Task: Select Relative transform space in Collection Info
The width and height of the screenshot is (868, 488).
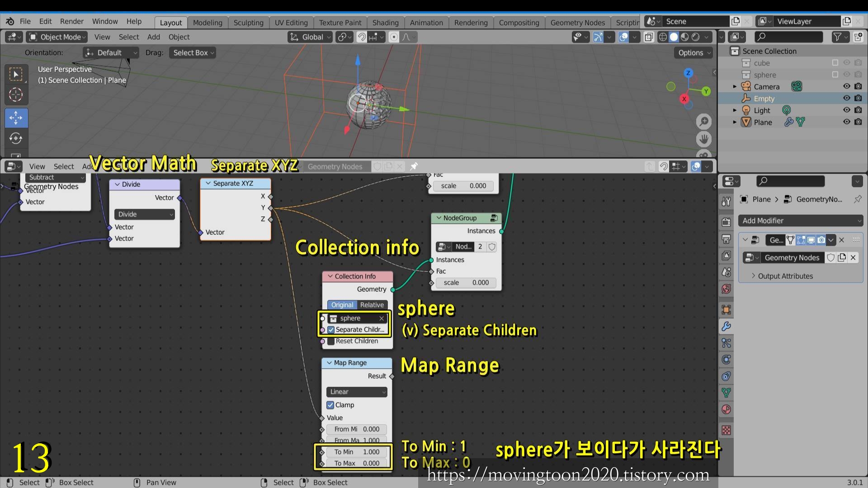Action: point(372,305)
